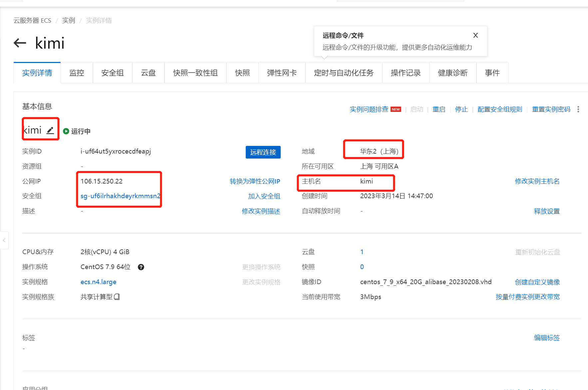The height and width of the screenshot is (390, 588).
Task: Click creation time 2023年3月14日 14:47:00
Action: point(397,196)
